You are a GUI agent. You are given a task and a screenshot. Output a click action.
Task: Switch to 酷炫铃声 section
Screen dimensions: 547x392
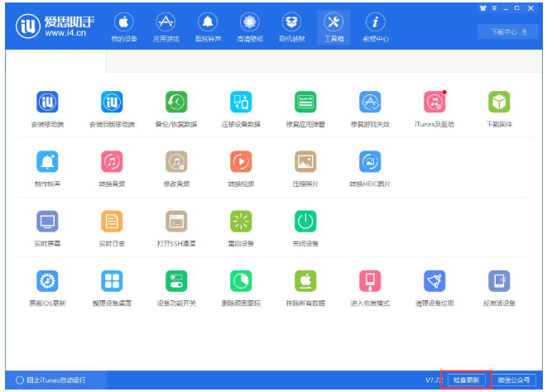[208, 27]
